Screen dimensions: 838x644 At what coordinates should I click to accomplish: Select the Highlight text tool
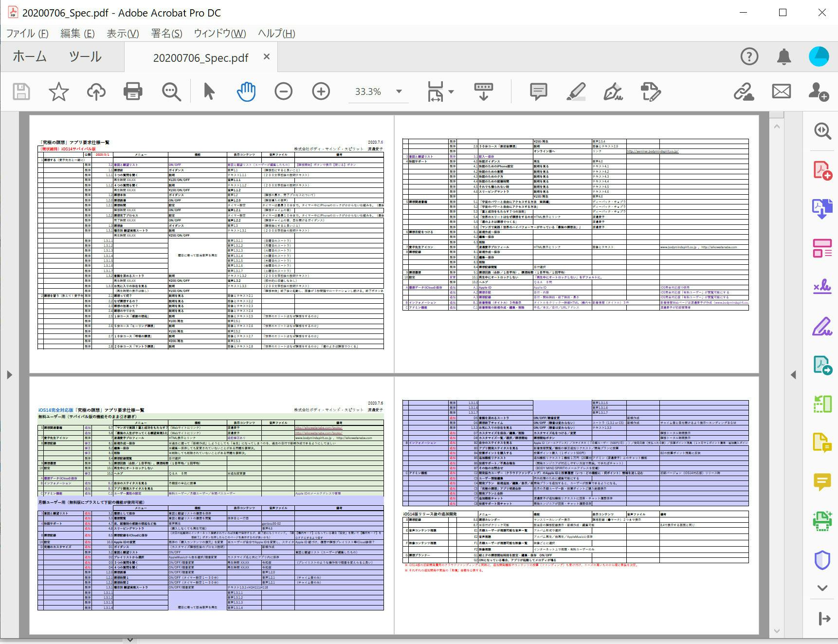(576, 92)
